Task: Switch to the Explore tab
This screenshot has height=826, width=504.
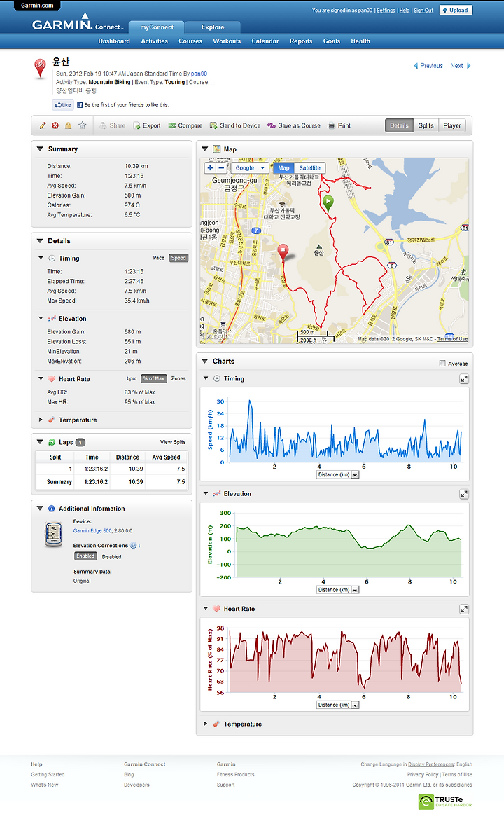Action: pos(213,27)
